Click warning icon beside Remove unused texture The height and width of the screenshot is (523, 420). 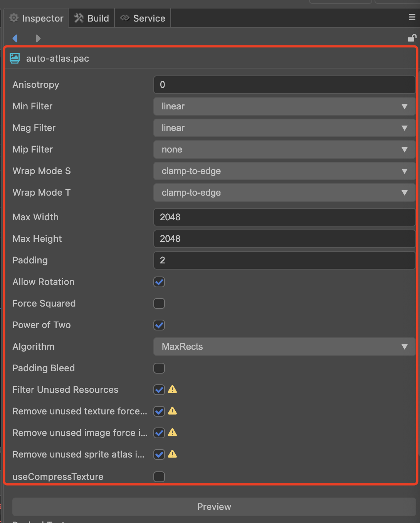173,411
